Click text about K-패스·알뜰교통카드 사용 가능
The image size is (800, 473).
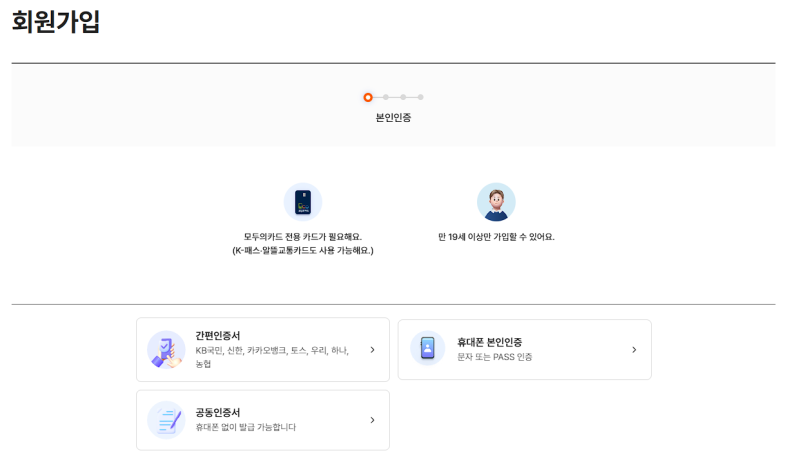click(303, 251)
